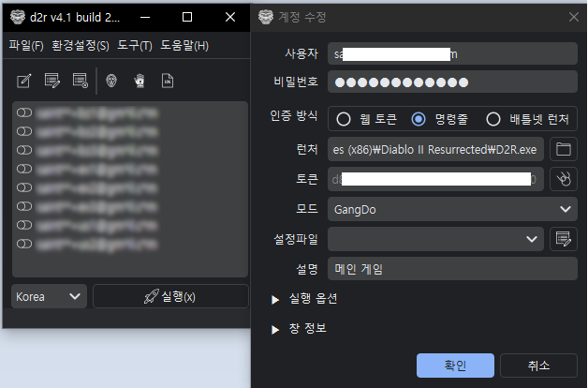This screenshot has height=388, width=588.
Task: Click the token fetch hand icon
Action: click(564, 179)
